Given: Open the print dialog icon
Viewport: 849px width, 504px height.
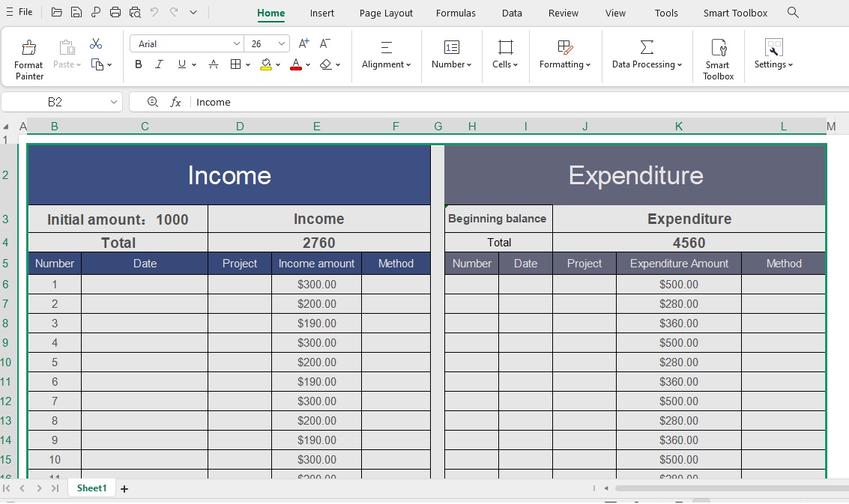Looking at the screenshot, I should pos(115,12).
